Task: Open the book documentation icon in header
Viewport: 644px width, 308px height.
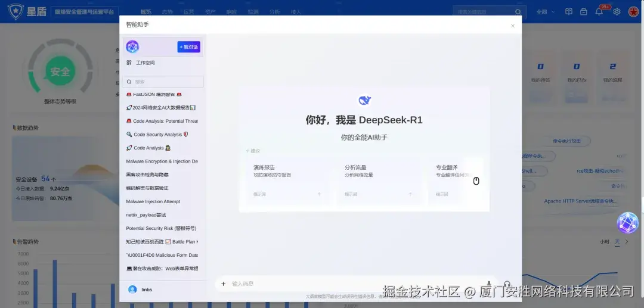Action: (568, 12)
